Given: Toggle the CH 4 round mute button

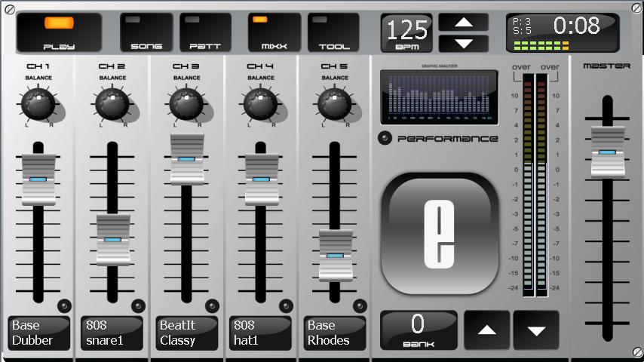Looking at the screenshot, I should click(287, 305).
